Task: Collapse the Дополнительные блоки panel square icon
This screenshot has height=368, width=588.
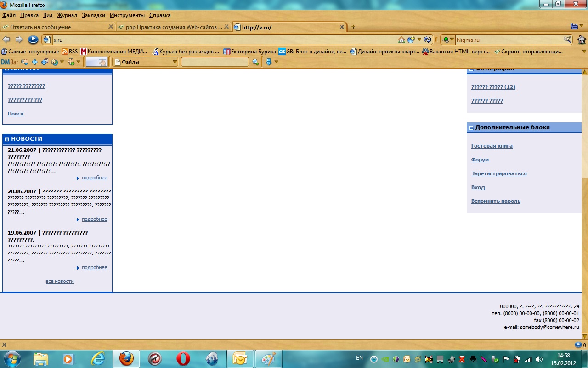Action: pyautogui.click(x=471, y=127)
